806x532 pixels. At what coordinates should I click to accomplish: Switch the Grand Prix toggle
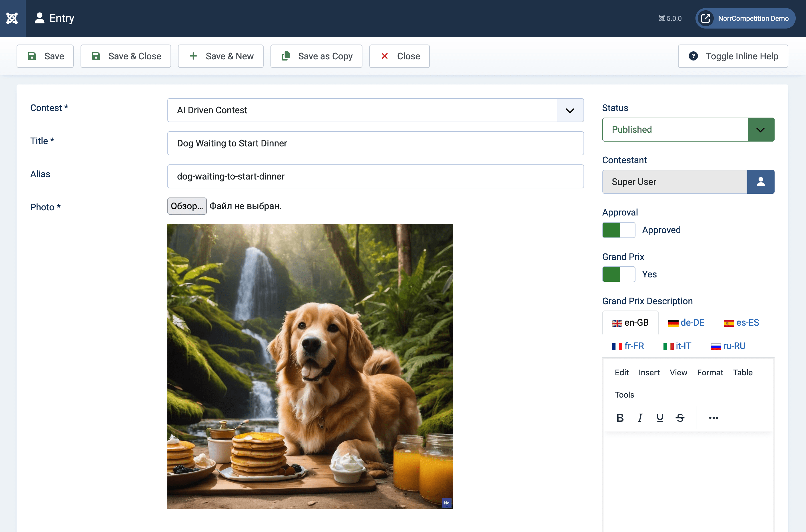619,274
